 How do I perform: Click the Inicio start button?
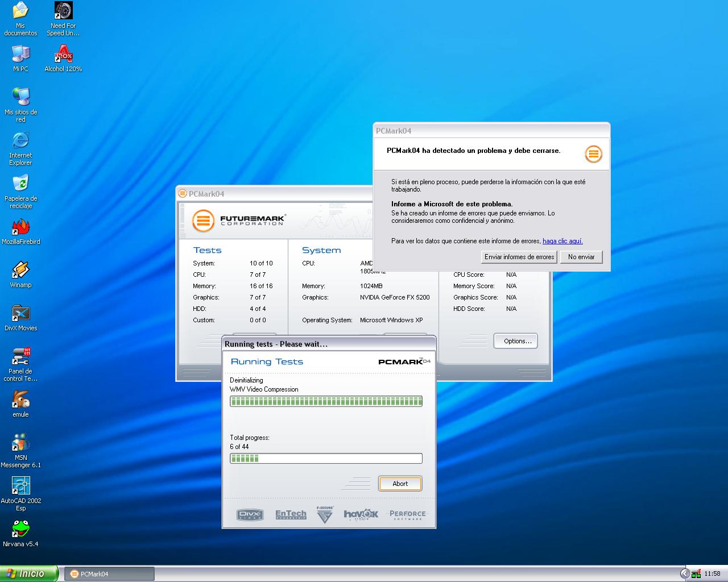click(30, 573)
